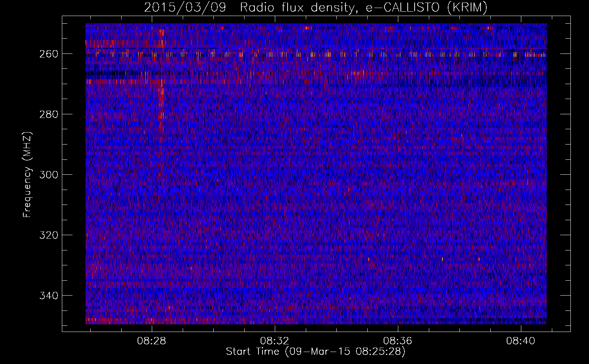Click the 08:32 time axis label
589x364 pixels.
click(x=274, y=341)
